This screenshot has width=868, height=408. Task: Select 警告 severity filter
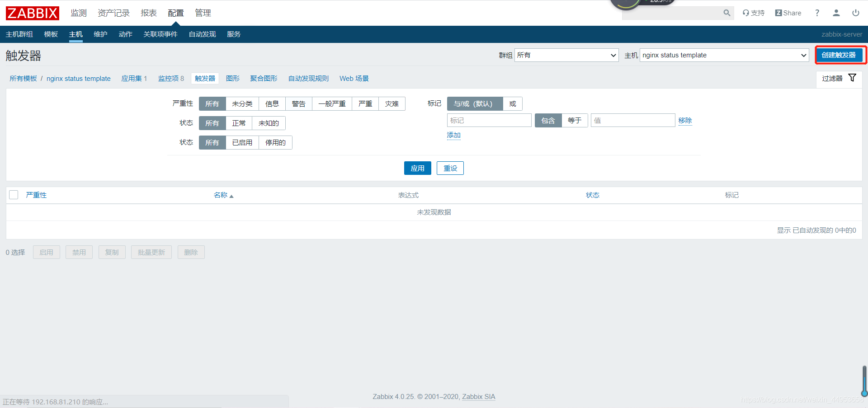[x=299, y=104]
